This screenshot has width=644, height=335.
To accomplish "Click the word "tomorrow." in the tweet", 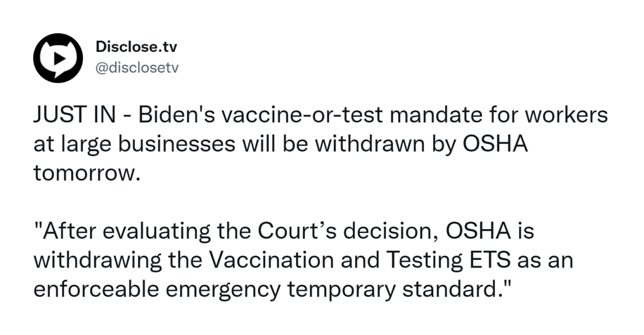I will pos(85,173).
